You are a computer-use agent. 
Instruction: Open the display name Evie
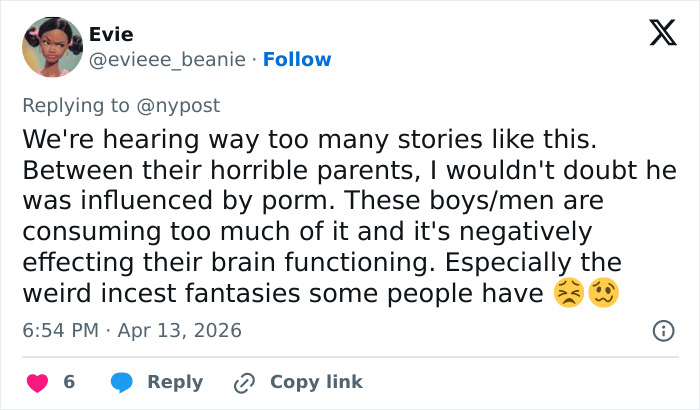(x=110, y=35)
